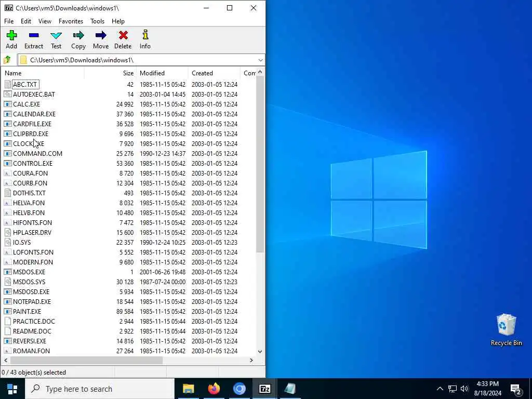
Task: Click the horizontal scrollbar right arrow
Action: (x=251, y=361)
